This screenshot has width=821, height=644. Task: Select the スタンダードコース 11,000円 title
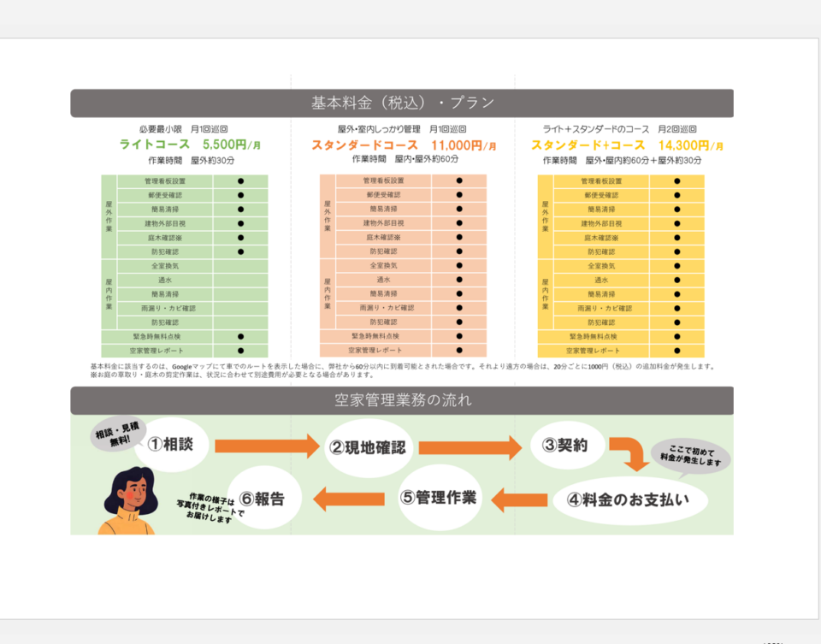[403, 145]
